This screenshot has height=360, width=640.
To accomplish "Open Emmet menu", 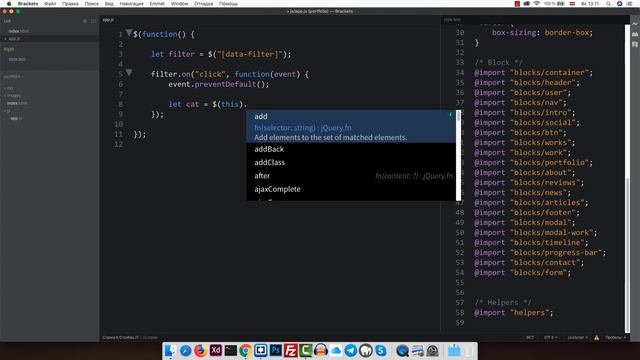I will point(157,4).
